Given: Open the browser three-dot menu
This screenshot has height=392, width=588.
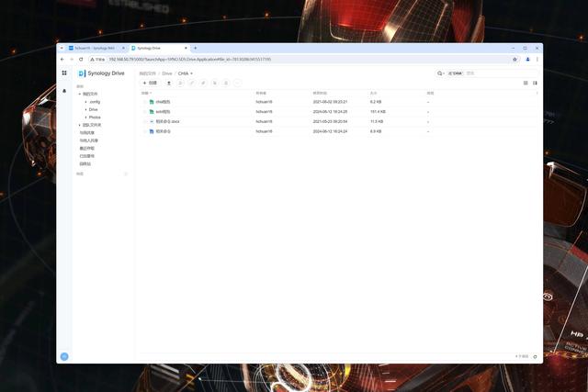Looking at the screenshot, I should (537, 59).
